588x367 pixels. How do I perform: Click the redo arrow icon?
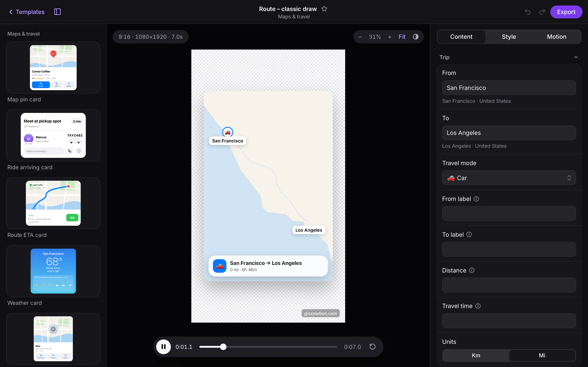tap(542, 12)
